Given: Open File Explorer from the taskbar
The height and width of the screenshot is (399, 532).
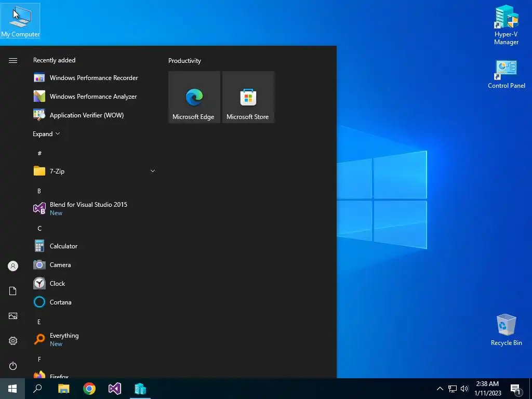Looking at the screenshot, I should click(63, 389).
